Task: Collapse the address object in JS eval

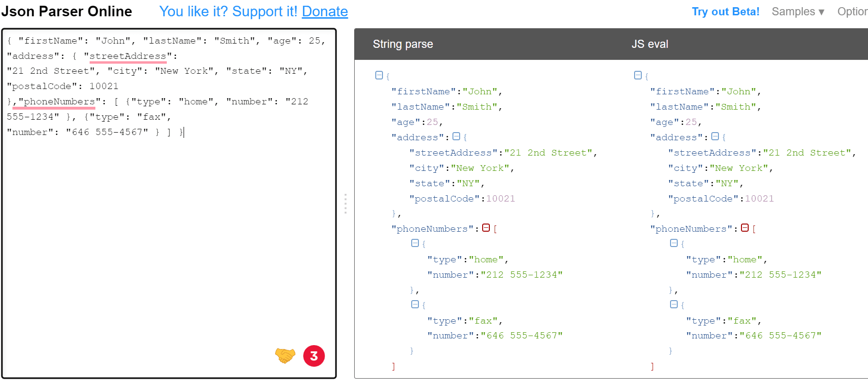Action: (x=715, y=136)
